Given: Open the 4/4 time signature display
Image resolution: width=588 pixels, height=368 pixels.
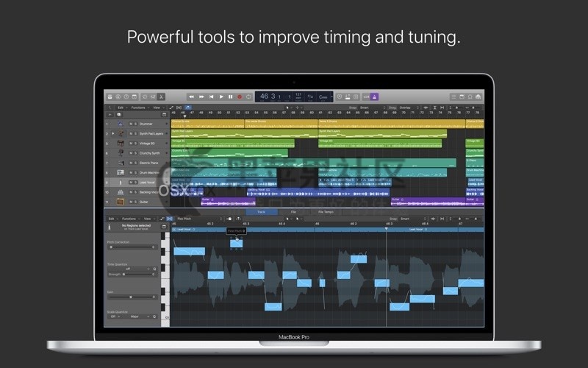Looking at the screenshot, I should coord(310,96).
